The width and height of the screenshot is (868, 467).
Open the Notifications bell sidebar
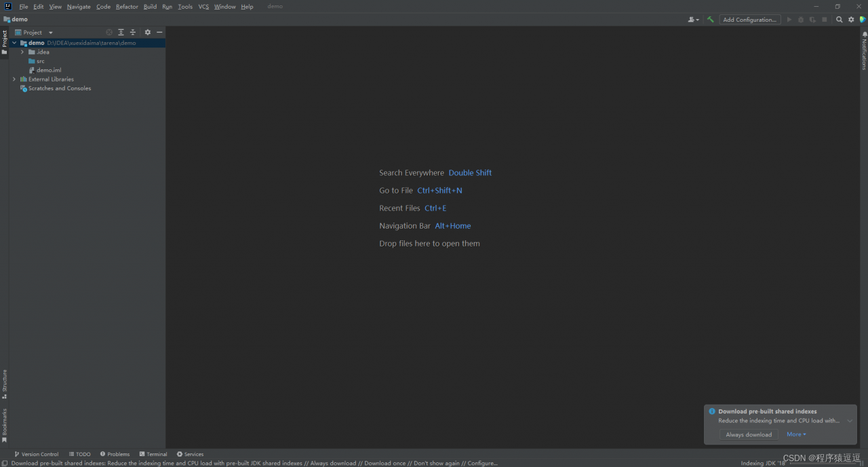pos(864,50)
